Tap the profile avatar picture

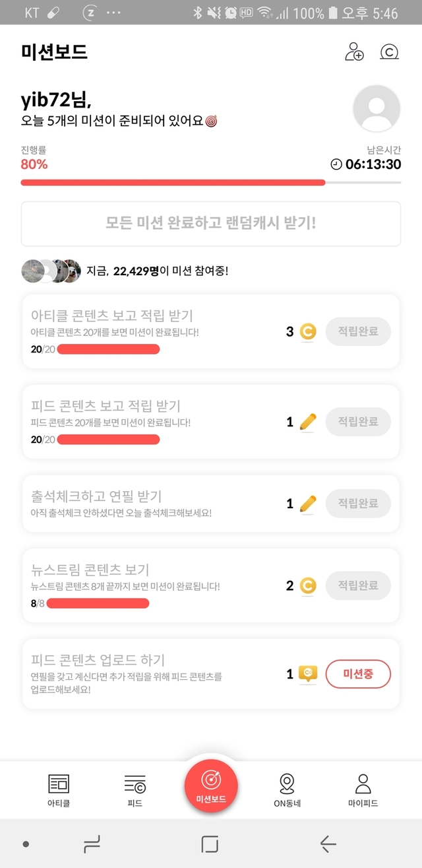click(x=377, y=109)
